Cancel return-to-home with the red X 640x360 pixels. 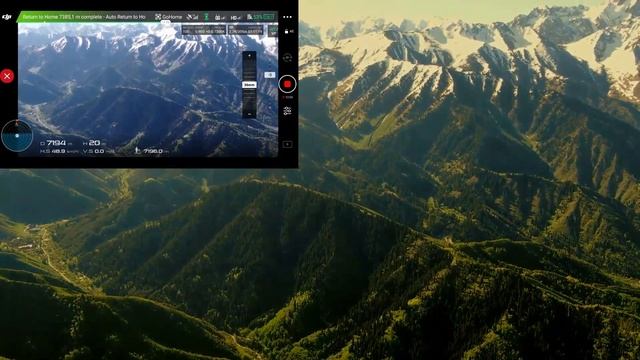point(7,76)
